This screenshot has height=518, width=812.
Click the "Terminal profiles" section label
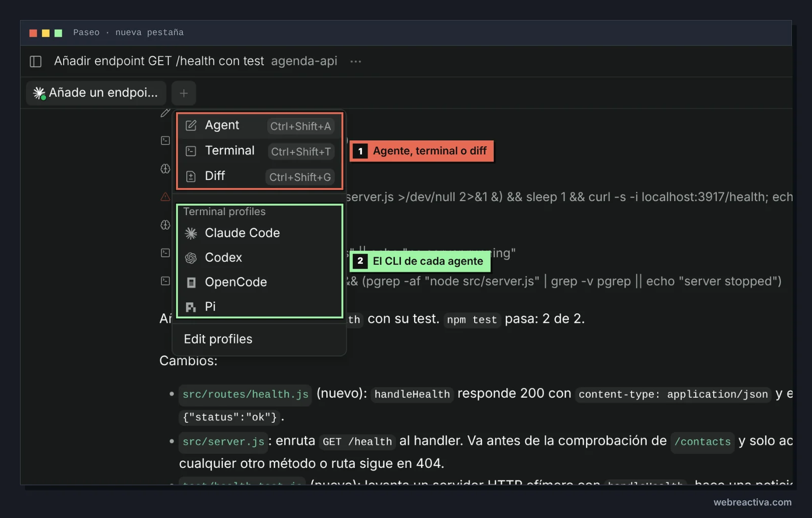[x=224, y=212]
